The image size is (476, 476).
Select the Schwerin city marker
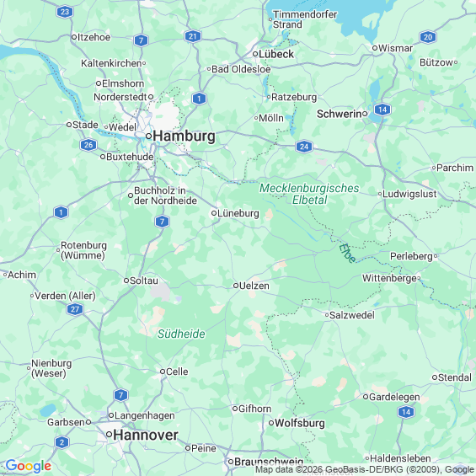[365, 114]
